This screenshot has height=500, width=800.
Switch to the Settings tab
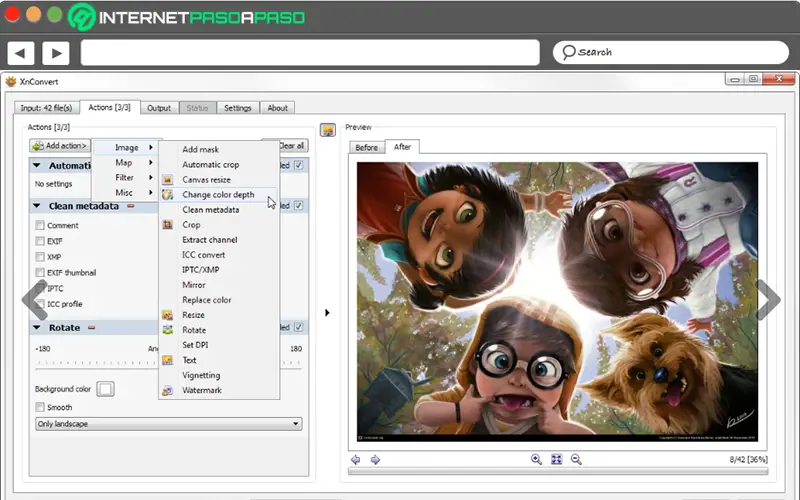238,108
